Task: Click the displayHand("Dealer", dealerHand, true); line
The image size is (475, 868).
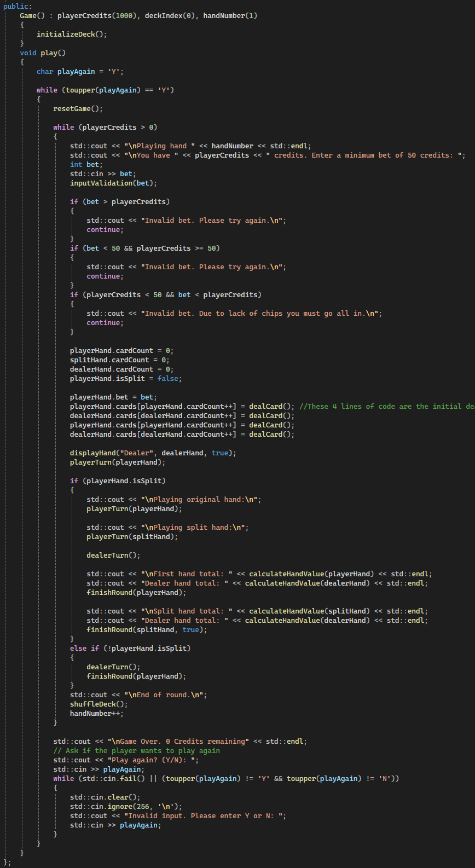Action: tap(153, 453)
